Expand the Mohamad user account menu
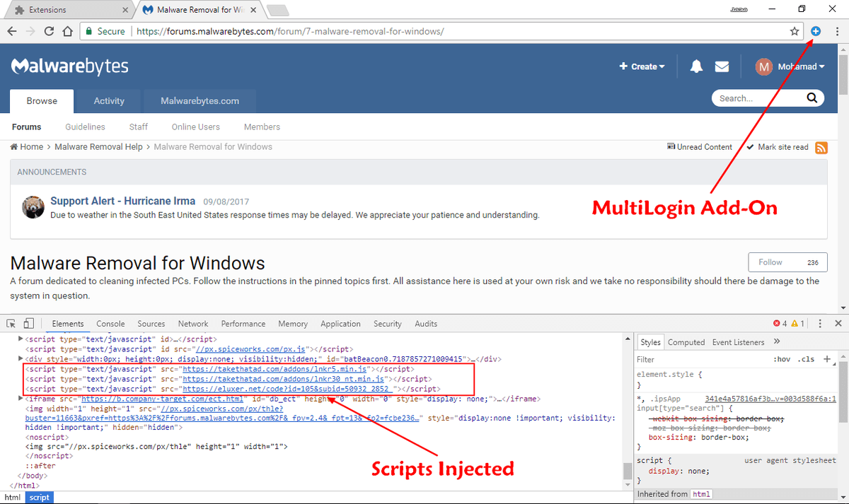The width and height of the screenshot is (849, 504). tap(790, 66)
